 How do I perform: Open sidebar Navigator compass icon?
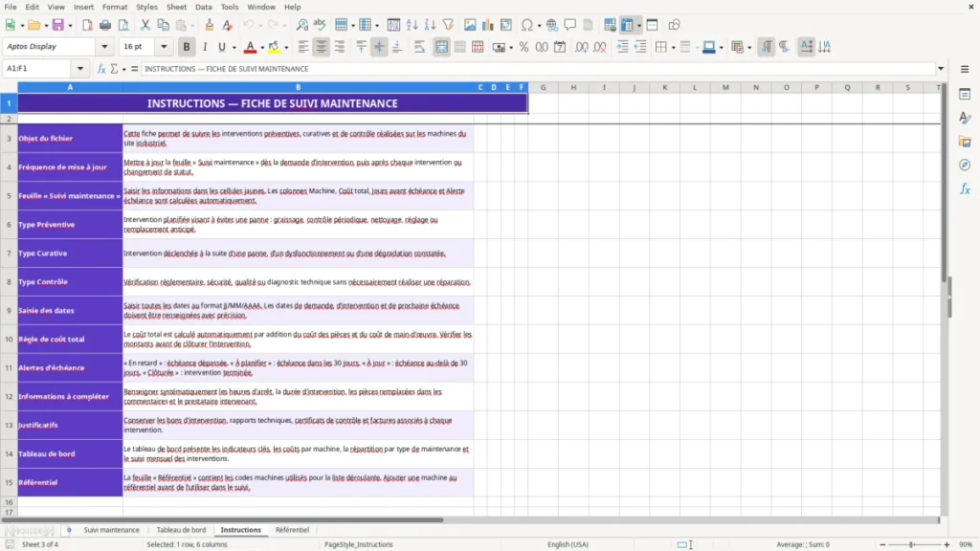click(x=965, y=165)
